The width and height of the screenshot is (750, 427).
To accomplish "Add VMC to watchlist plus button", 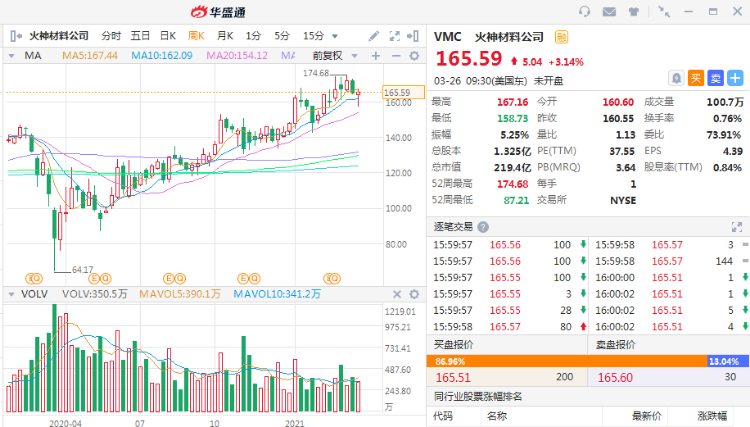I will 735,78.
